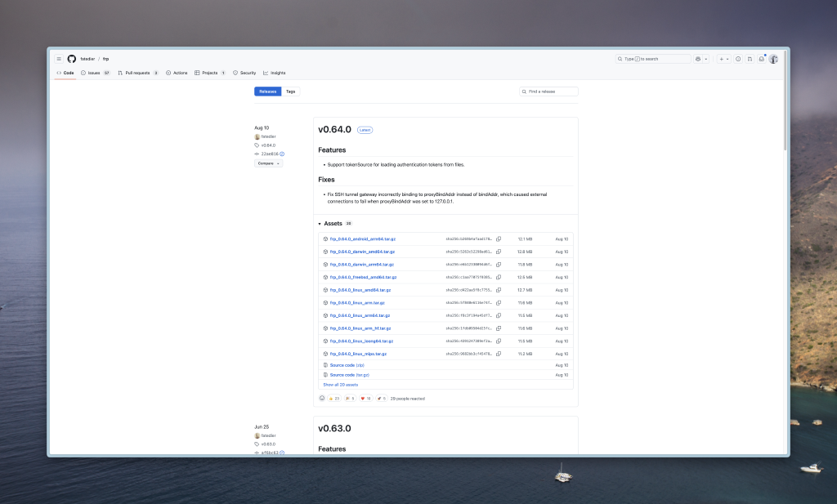Copy SHA256 hash of android_arm64 asset
The image size is (837, 504).
tap(499, 239)
